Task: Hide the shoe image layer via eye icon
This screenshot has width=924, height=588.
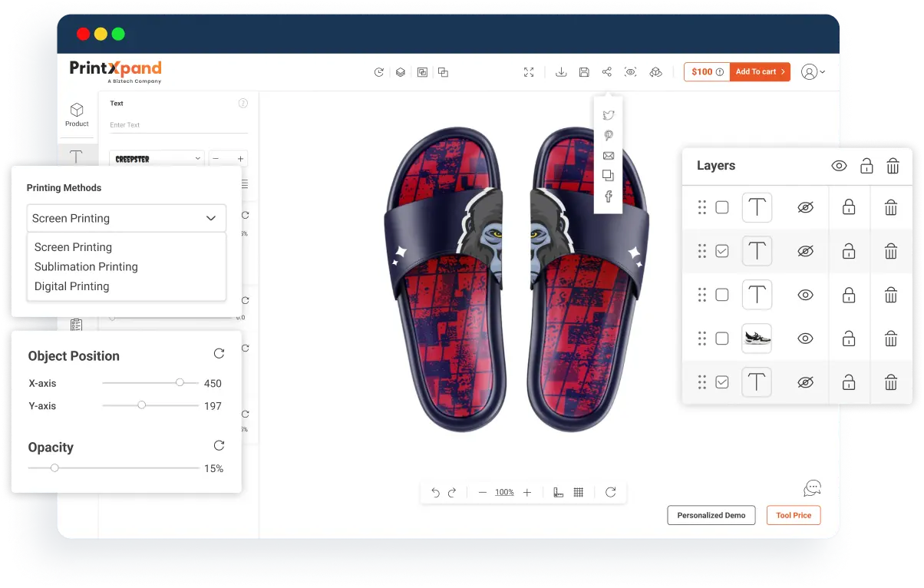Action: (x=805, y=339)
